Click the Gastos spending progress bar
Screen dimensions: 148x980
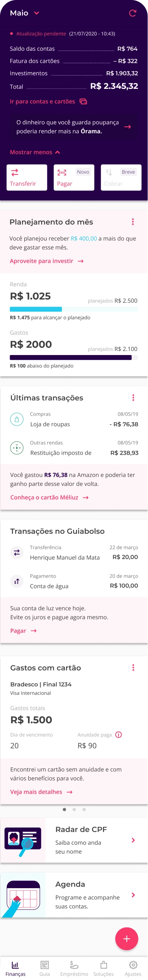[x=73, y=358]
